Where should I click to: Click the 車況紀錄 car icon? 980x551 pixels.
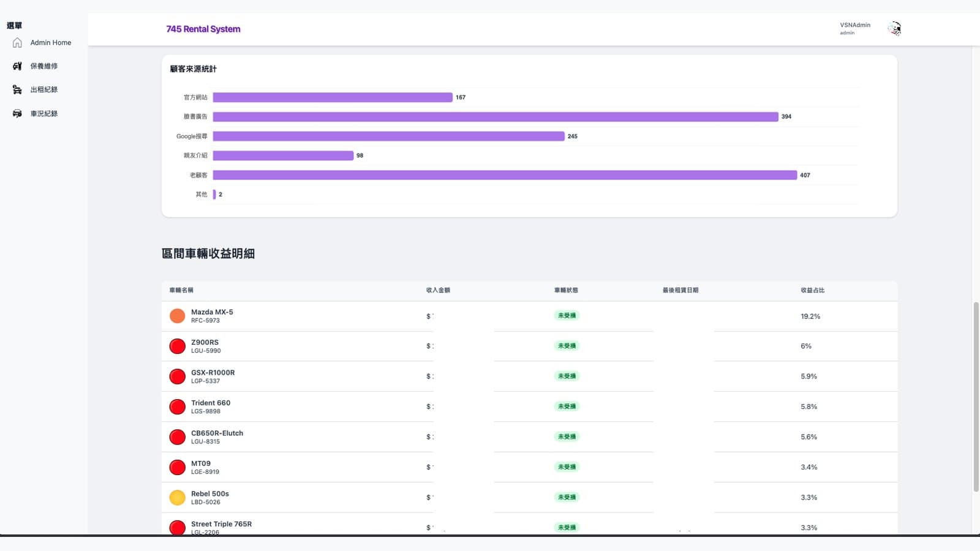[x=17, y=114]
